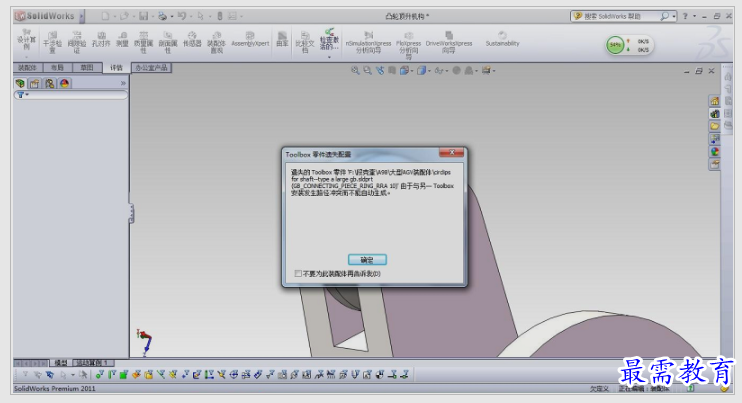742x403 pixels.
Task: Open 剖面属性 section properties
Action: (168, 42)
